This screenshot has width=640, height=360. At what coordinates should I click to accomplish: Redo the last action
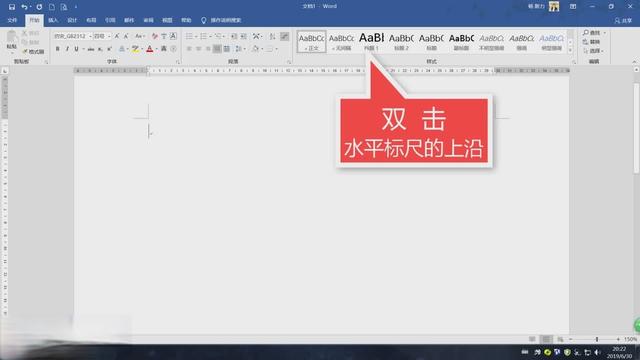pos(39,7)
